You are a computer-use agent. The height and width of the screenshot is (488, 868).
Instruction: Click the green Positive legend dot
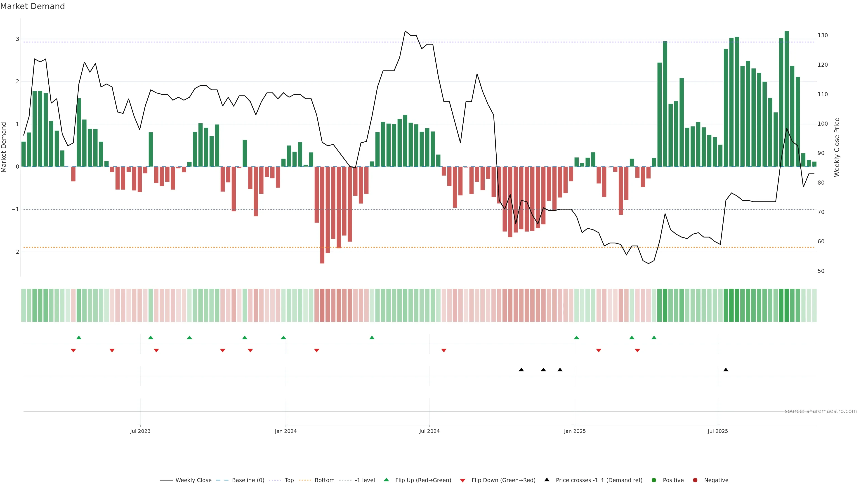pos(654,480)
